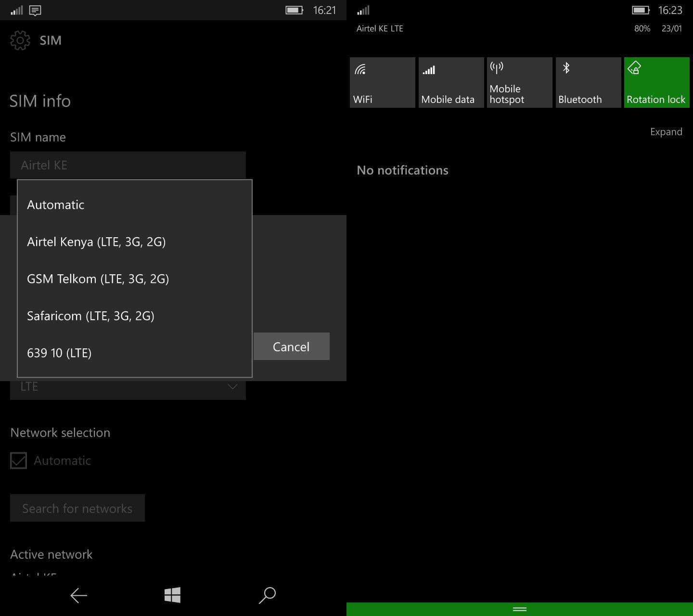Choose the 639 10 (LTE) network
Screen dimensions: 693x616
[135, 353]
